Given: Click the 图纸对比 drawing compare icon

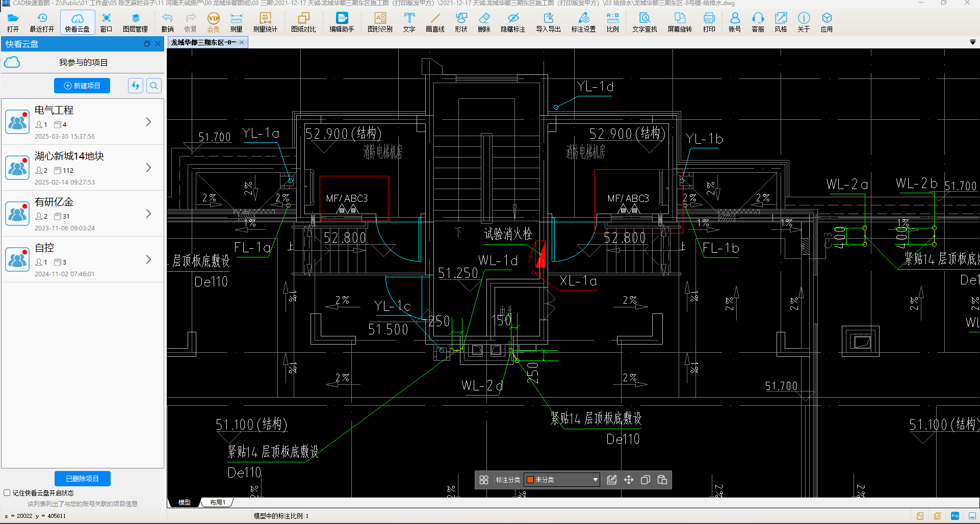Looking at the screenshot, I should [x=303, y=22].
